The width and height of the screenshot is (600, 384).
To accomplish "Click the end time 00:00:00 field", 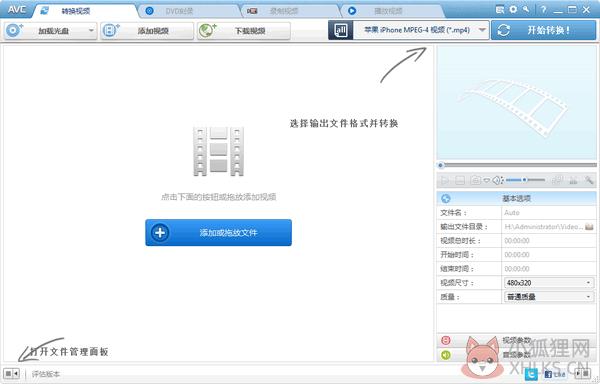I will coord(549,269).
